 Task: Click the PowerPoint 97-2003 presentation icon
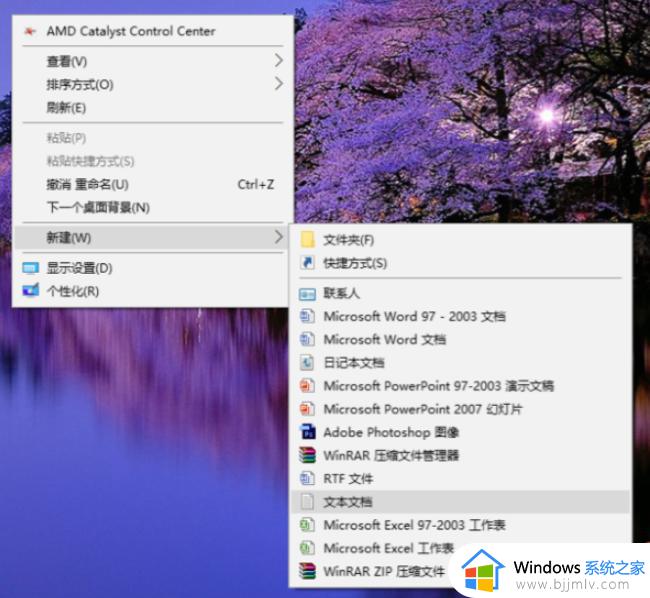[307, 386]
